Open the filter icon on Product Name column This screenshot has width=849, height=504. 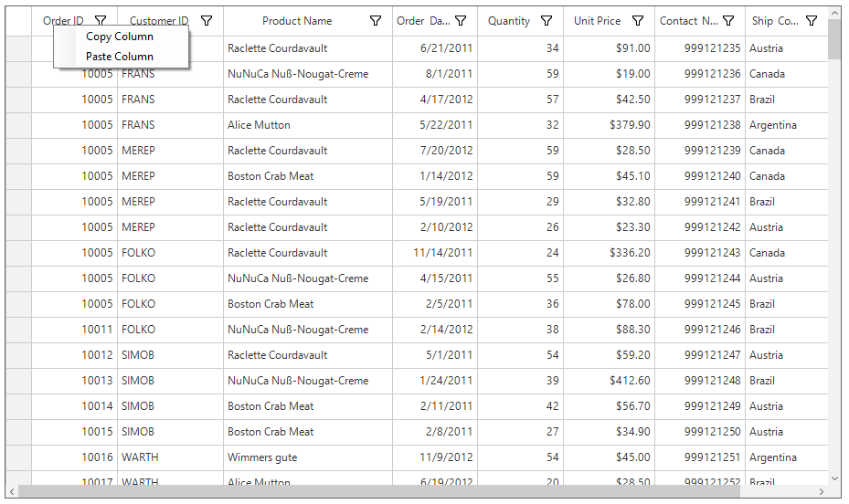point(376,21)
